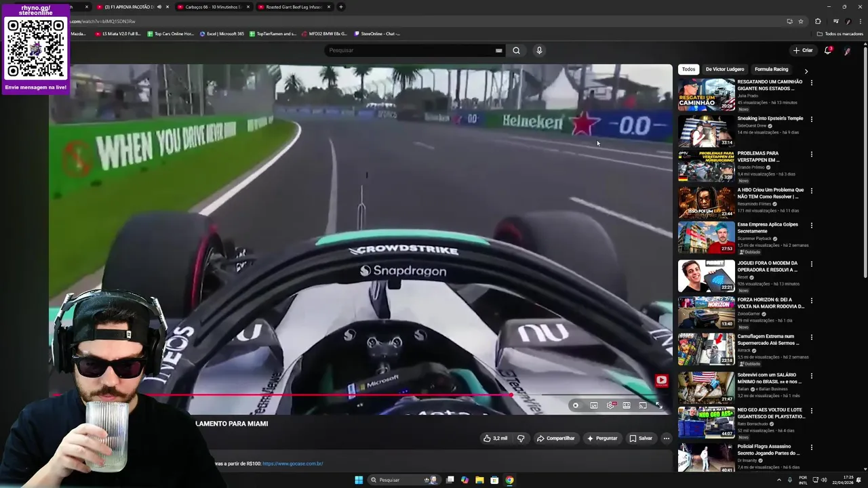Screen dimensions: 868x488
Task: Toggle subtitles/captions in the player
Action: tap(594, 405)
